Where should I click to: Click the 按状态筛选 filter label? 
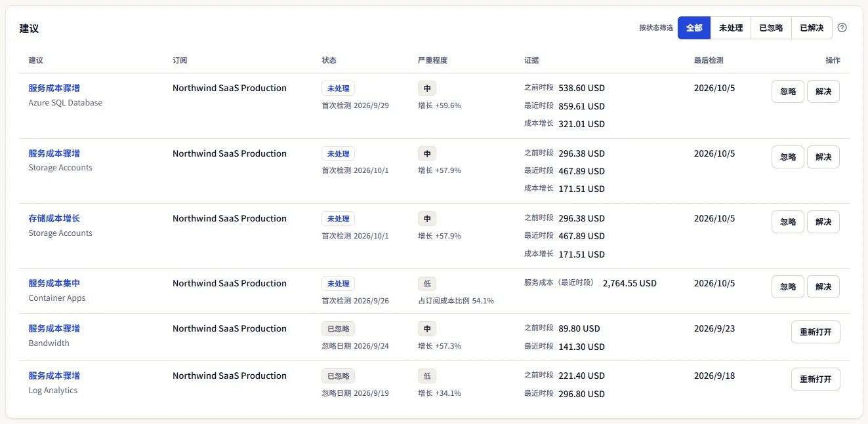656,28
